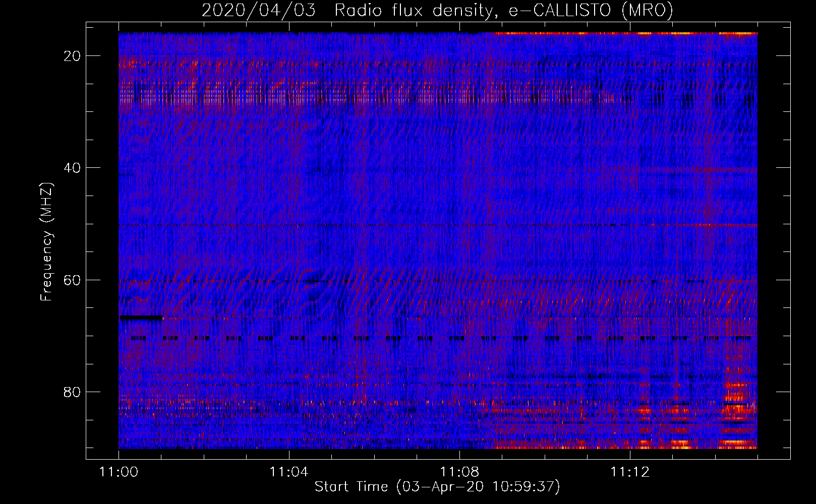
Task: Click the 'Frequency (MHZ)' axis label
Action: (x=46, y=242)
